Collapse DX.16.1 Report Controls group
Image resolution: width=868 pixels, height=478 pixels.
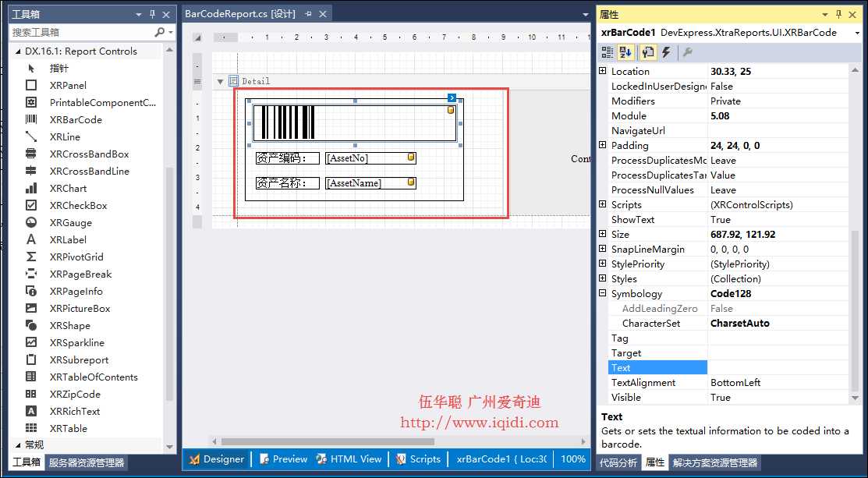16,51
